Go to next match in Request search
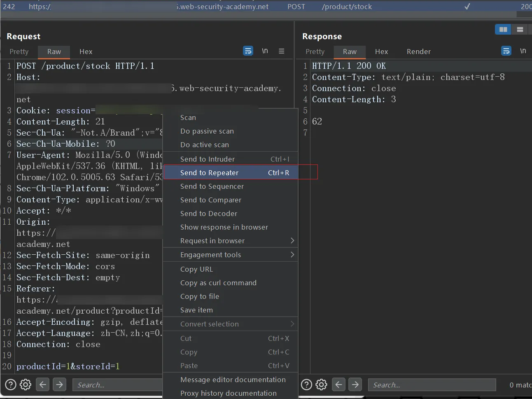The height and width of the screenshot is (399, 532). coord(60,385)
